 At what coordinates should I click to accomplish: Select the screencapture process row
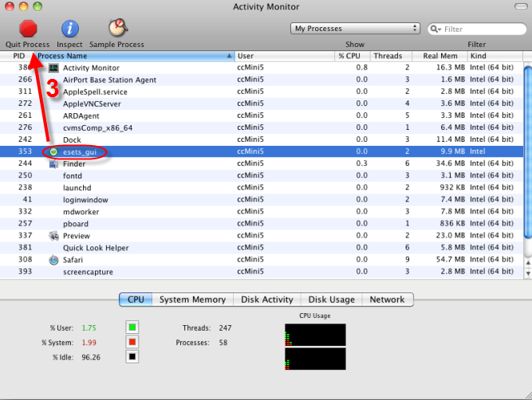tap(262, 272)
